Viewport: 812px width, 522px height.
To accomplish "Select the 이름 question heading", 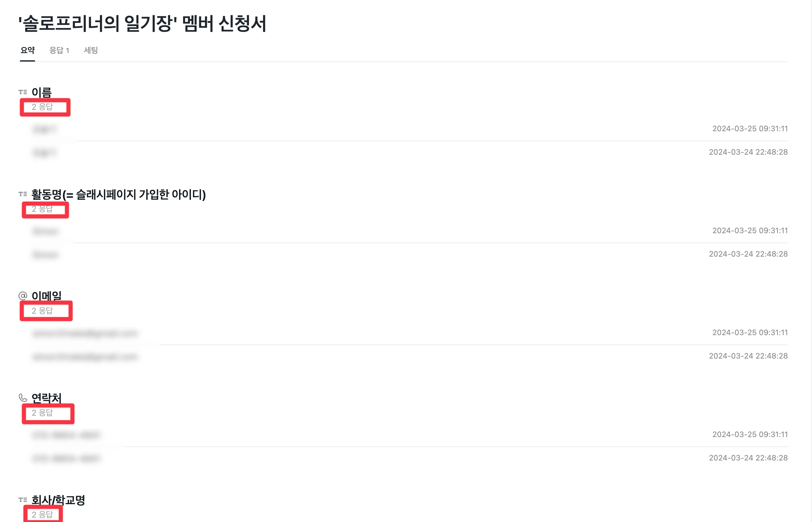I will tap(42, 92).
